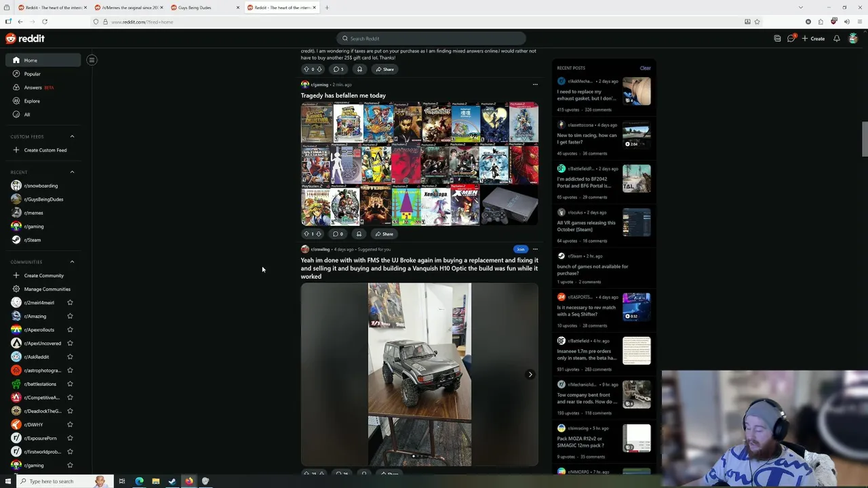The height and width of the screenshot is (488, 868).
Task: Open r/snowboarding from Recent list
Action: coord(43,186)
